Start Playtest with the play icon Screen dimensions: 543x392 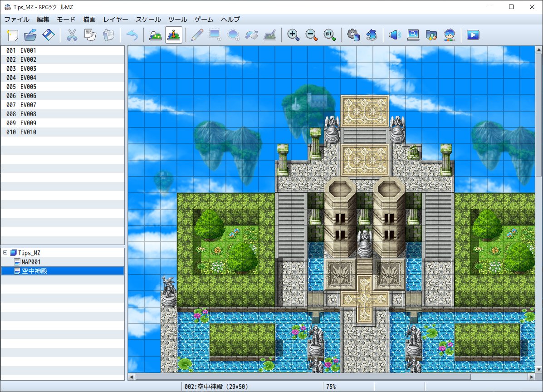coord(473,35)
